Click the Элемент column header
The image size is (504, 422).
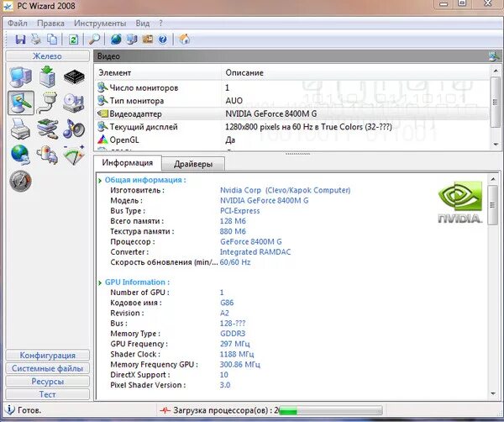point(158,72)
